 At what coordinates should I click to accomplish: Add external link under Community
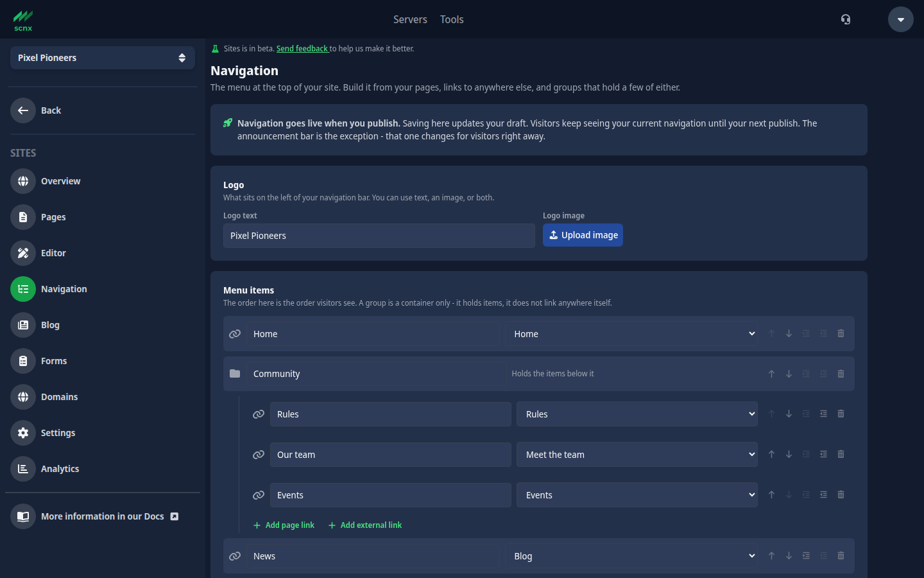tap(365, 525)
